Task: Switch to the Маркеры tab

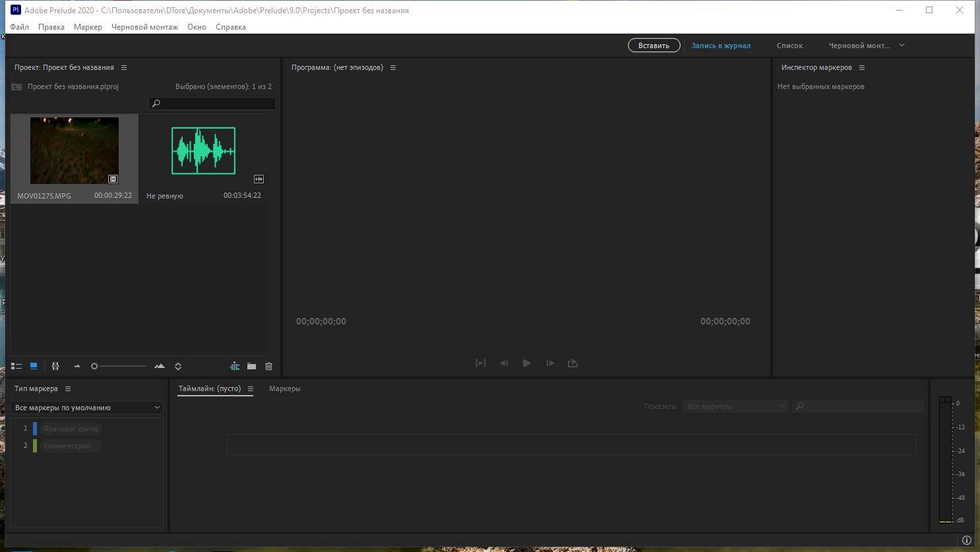Action: (285, 388)
